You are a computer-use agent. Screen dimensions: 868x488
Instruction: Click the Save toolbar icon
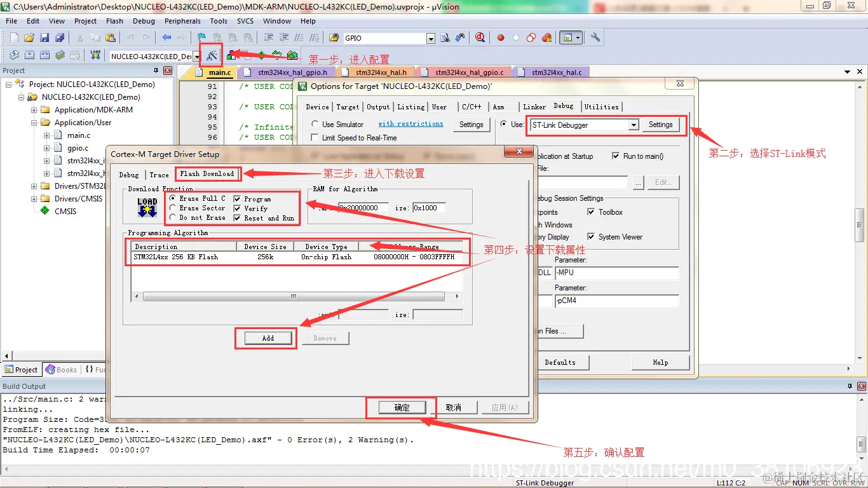click(x=44, y=38)
